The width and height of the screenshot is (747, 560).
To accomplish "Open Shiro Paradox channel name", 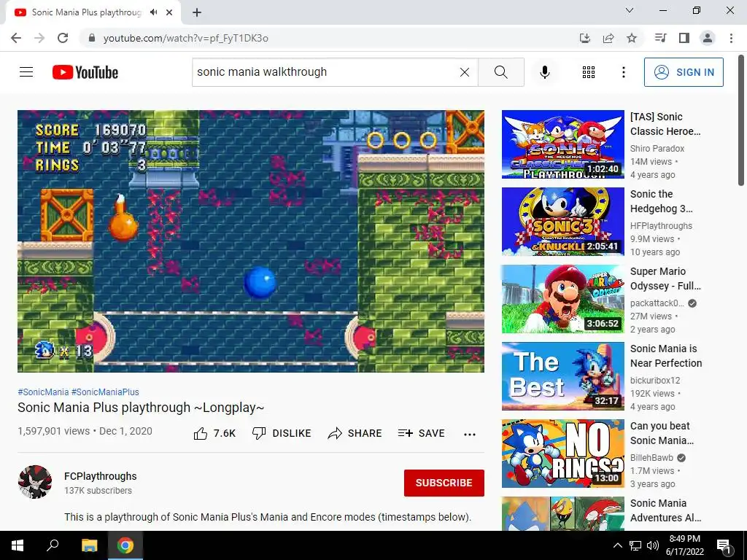I will (657, 149).
